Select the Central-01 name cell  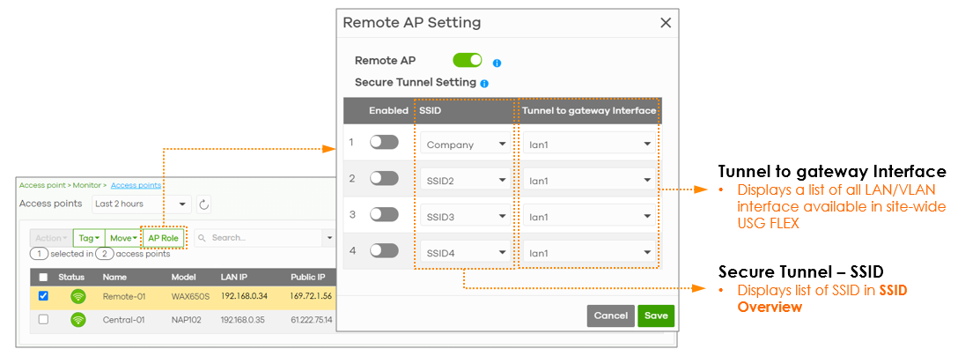click(x=124, y=320)
